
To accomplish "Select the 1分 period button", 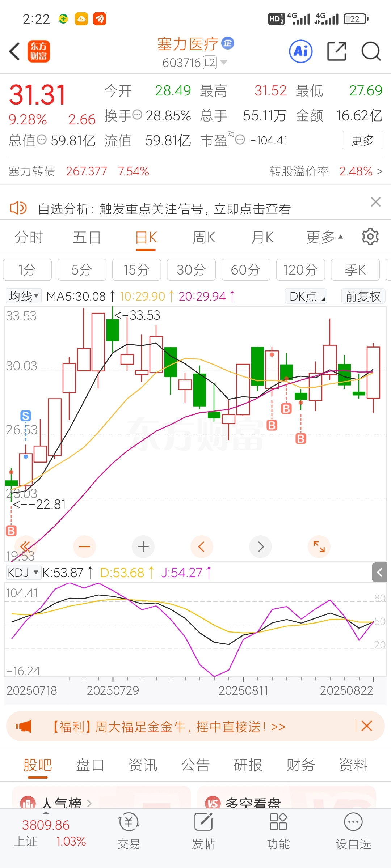I will pyautogui.click(x=28, y=269).
